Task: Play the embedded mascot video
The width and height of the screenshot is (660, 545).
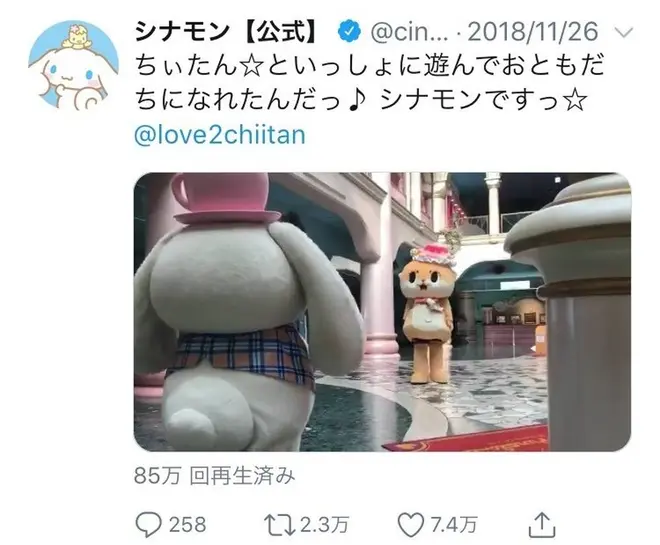Action: (x=382, y=312)
